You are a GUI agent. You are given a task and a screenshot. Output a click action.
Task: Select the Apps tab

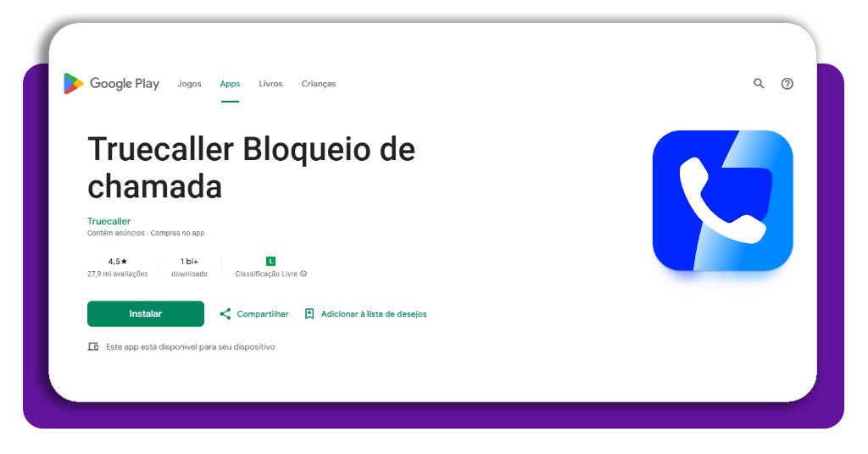[230, 84]
